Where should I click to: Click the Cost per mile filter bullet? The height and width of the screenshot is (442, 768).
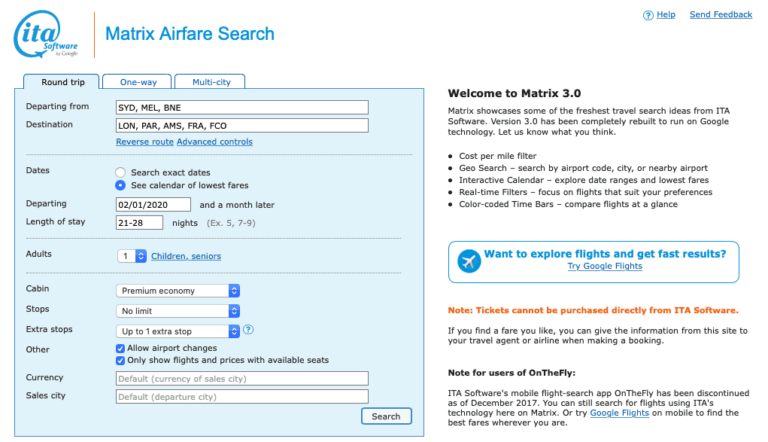(x=498, y=156)
